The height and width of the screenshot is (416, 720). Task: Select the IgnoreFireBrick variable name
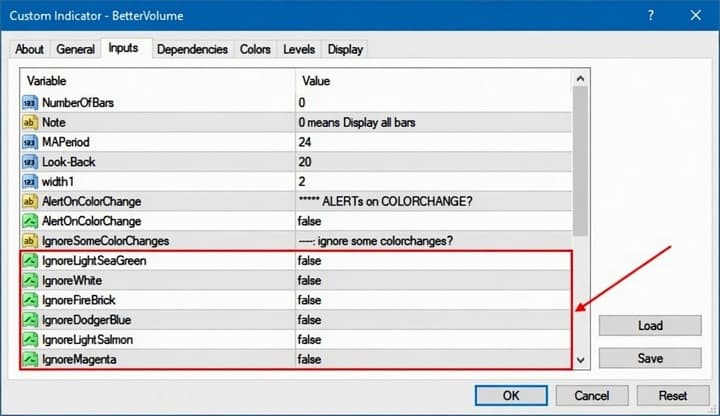tap(79, 300)
